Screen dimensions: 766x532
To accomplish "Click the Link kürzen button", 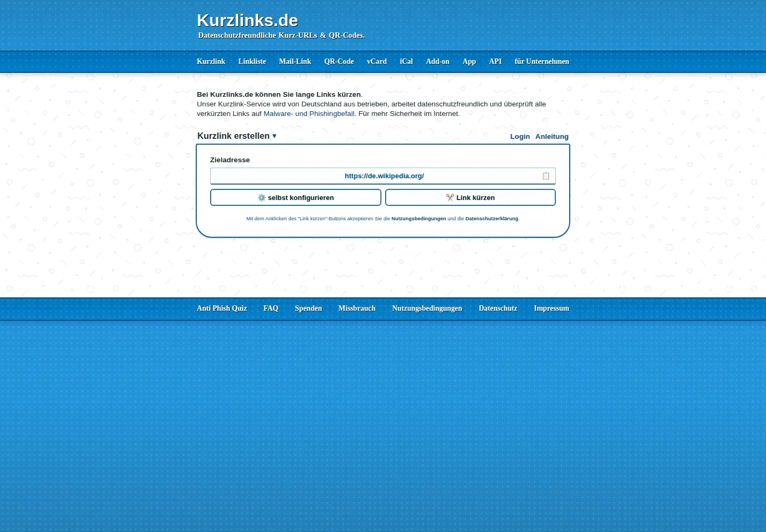I will click(470, 197).
